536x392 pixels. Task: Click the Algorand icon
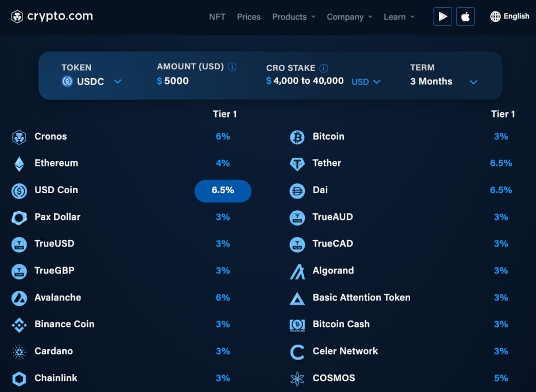(297, 272)
